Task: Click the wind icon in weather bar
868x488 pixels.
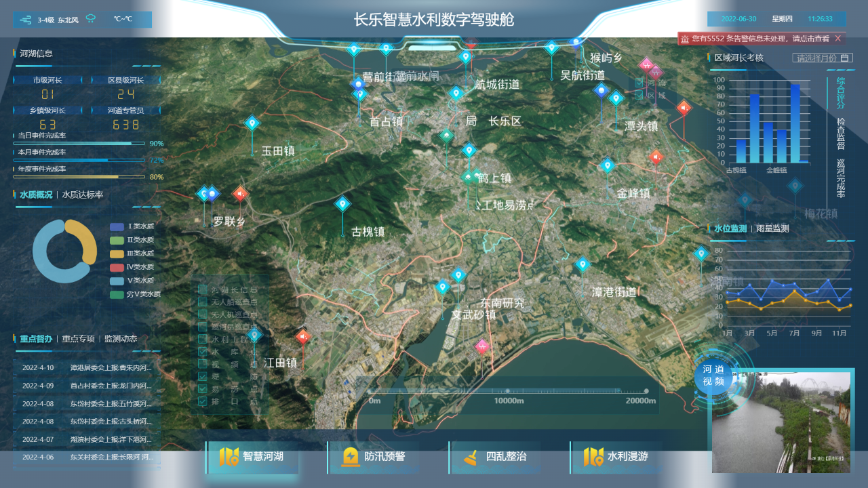Action: click(27, 20)
